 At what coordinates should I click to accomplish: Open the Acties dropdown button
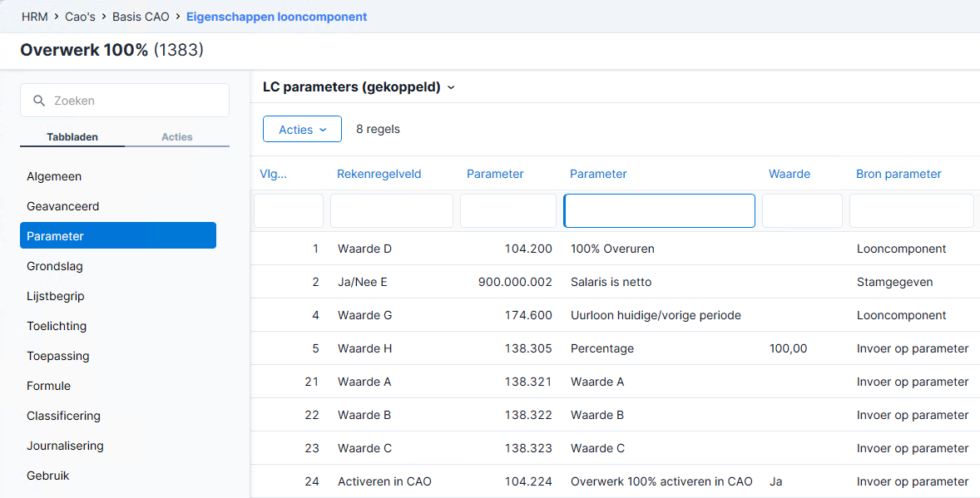point(303,130)
